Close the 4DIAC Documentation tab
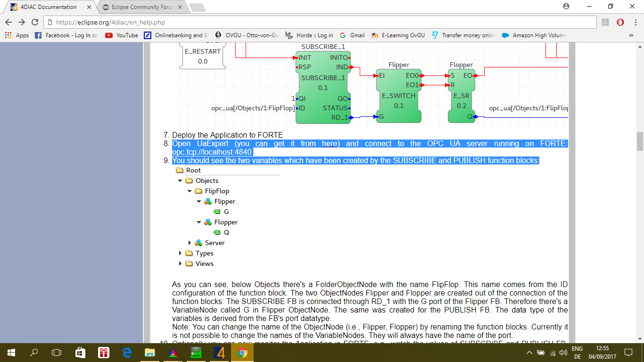Image resolution: width=644 pixels, height=362 pixels. pyautogui.click(x=89, y=7)
